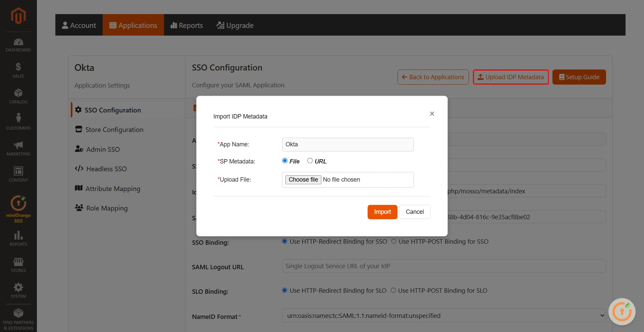Open the Customers section icon
The height and width of the screenshot is (332, 644).
18,120
